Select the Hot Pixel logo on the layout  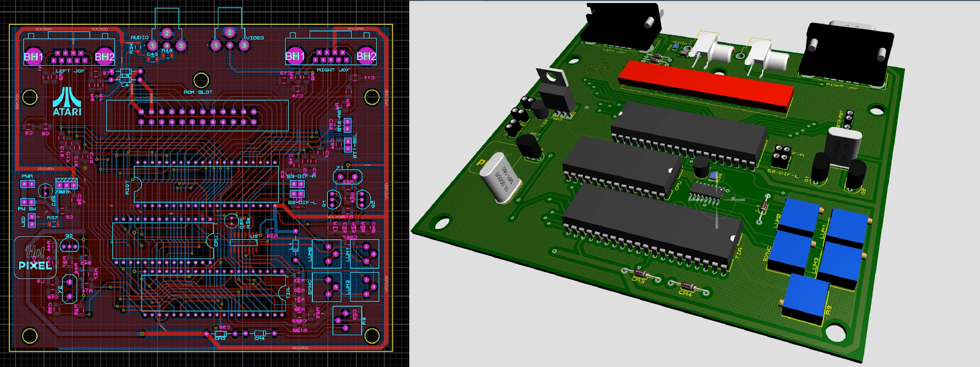(35, 258)
